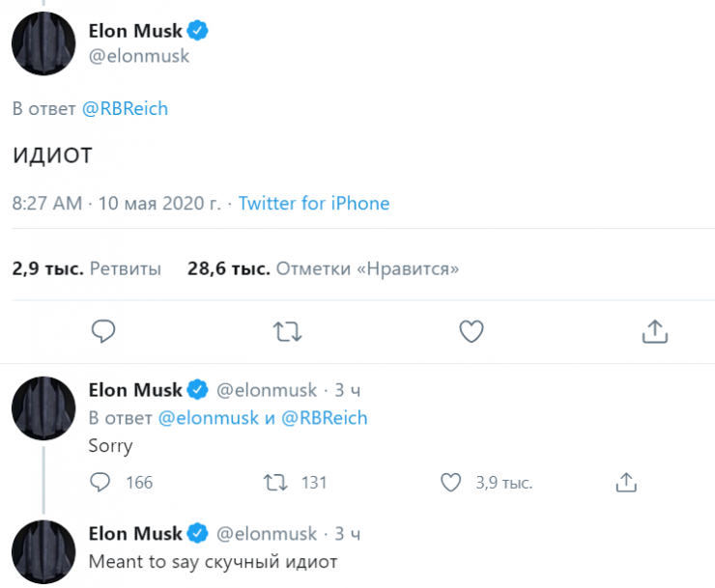This screenshot has width=715, height=588.
Task: Like the main tweet with the heart icon
Action: [471, 332]
